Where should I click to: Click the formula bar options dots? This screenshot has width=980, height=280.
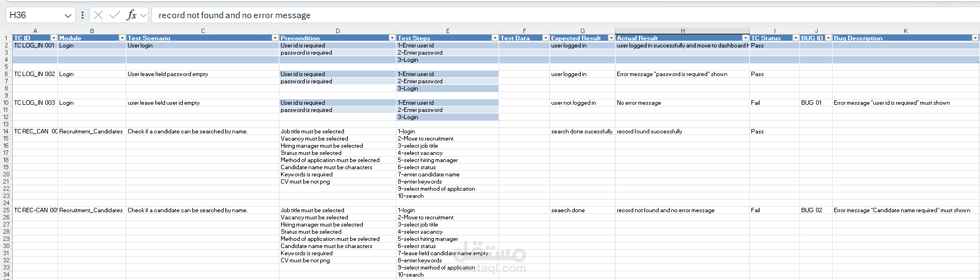pos(82,15)
